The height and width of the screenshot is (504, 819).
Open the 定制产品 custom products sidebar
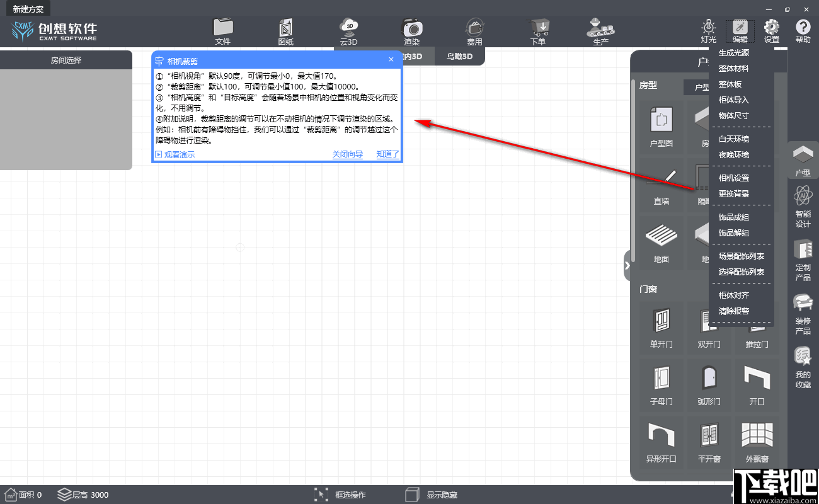point(803,261)
